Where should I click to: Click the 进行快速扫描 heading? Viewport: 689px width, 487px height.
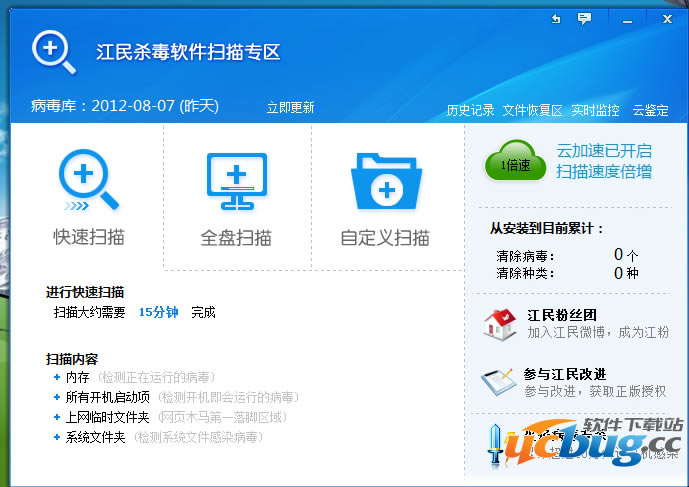tap(85, 292)
